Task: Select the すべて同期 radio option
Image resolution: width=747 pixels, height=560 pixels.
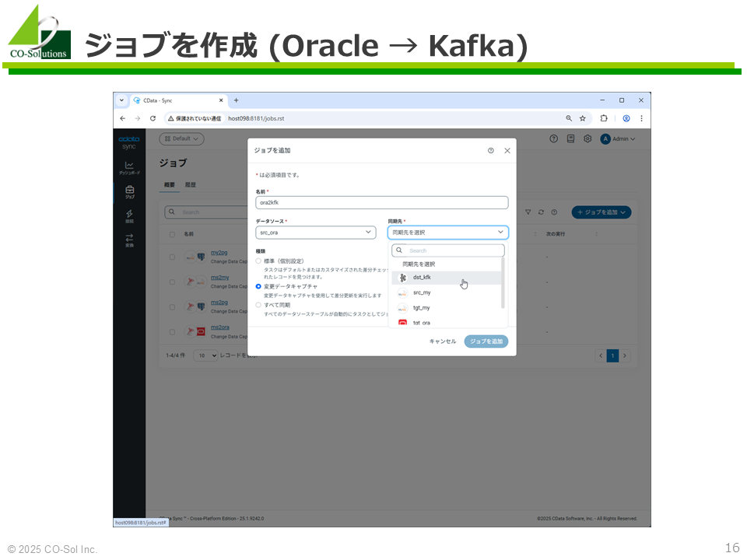Action: 258,305
